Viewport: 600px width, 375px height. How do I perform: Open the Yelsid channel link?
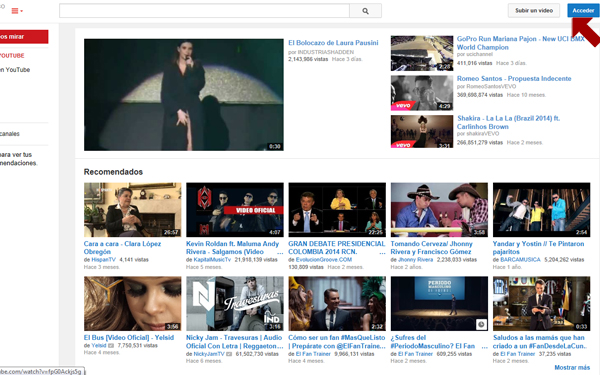(99, 346)
